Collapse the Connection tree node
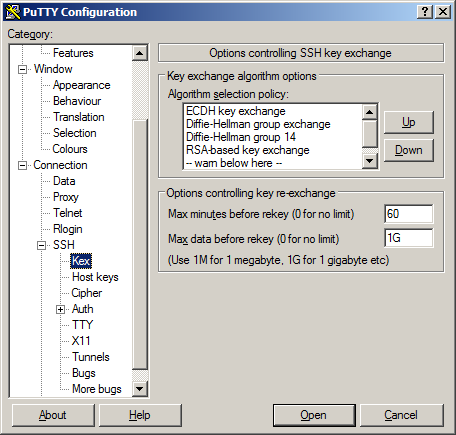The image size is (456, 435). (x=22, y=165)
